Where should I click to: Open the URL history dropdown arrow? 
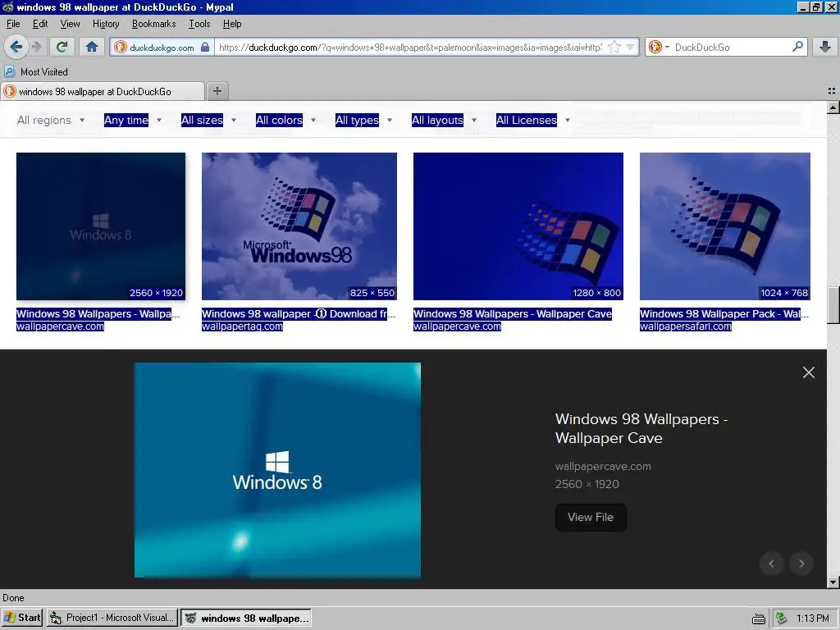[x=631, y=47]
